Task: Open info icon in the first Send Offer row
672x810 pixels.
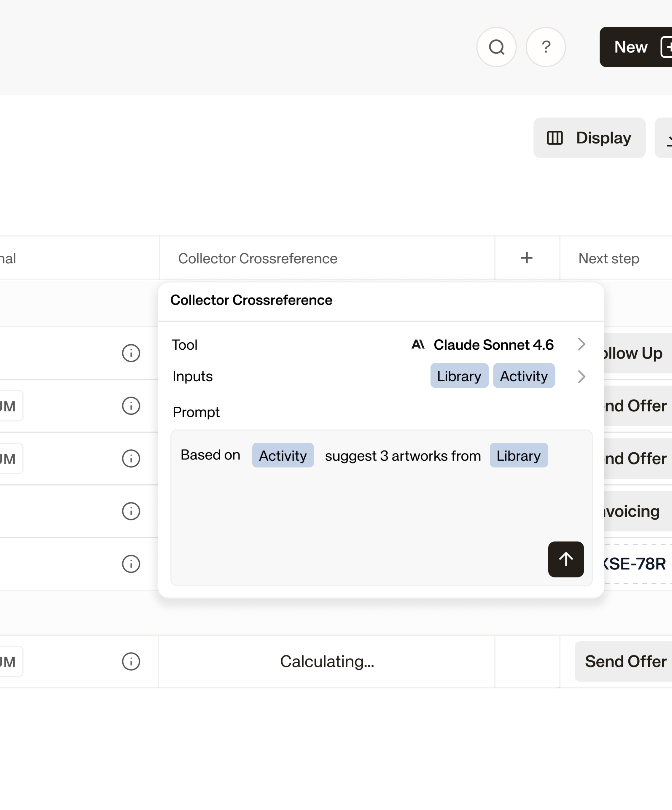Action: (x=131, y=406)
